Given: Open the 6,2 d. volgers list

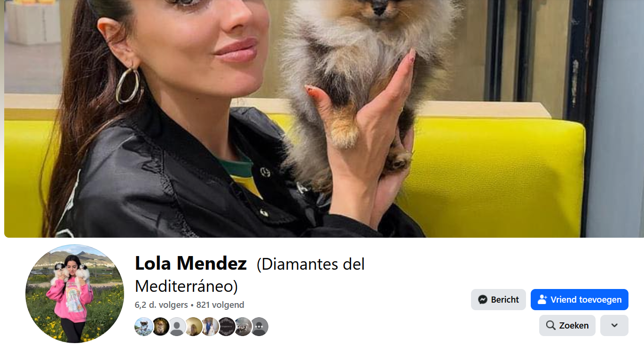Looking at the screenshot, I should click(161, 305).
